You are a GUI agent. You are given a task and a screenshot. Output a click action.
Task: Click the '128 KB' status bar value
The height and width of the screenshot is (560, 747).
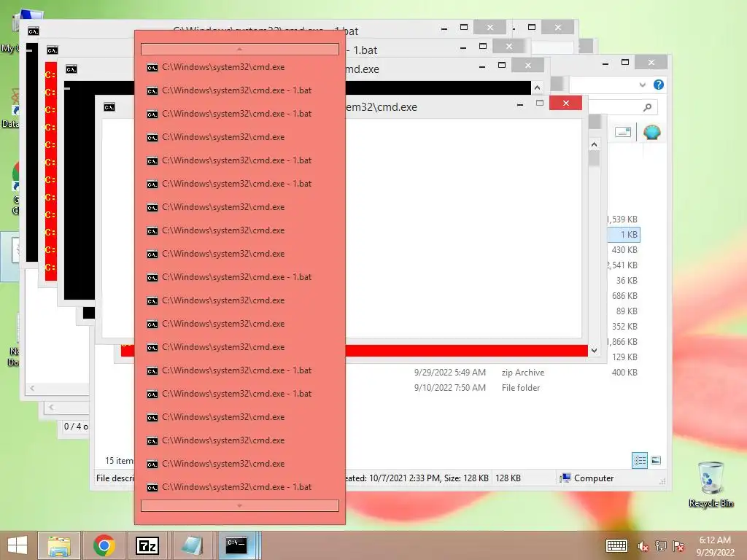pyautogui.click(x=508, y=478)
